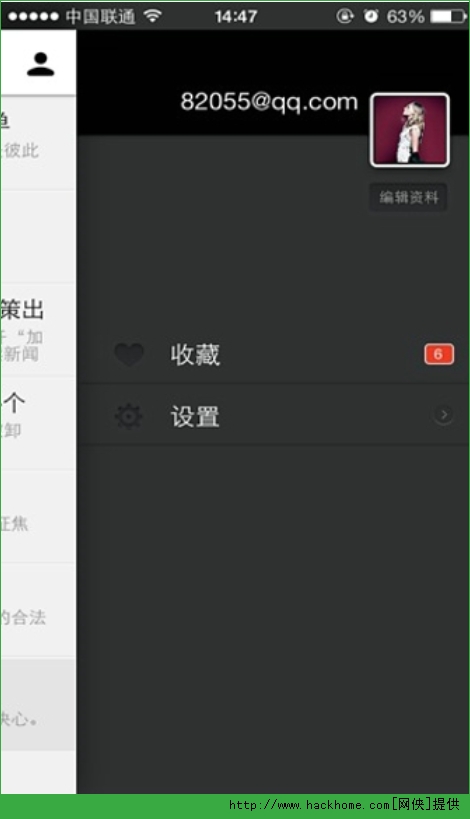Open the news article with headline 策出

click(38, 330)
